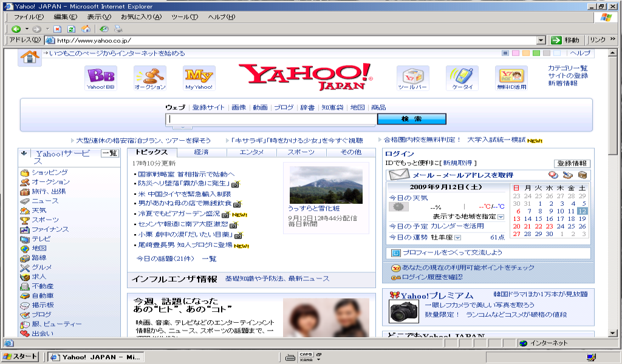The width and height of the screenshot is (622, 364).
Task: Open the 牡羊座 zodiac sign dropdown
Action: point(458,238)
